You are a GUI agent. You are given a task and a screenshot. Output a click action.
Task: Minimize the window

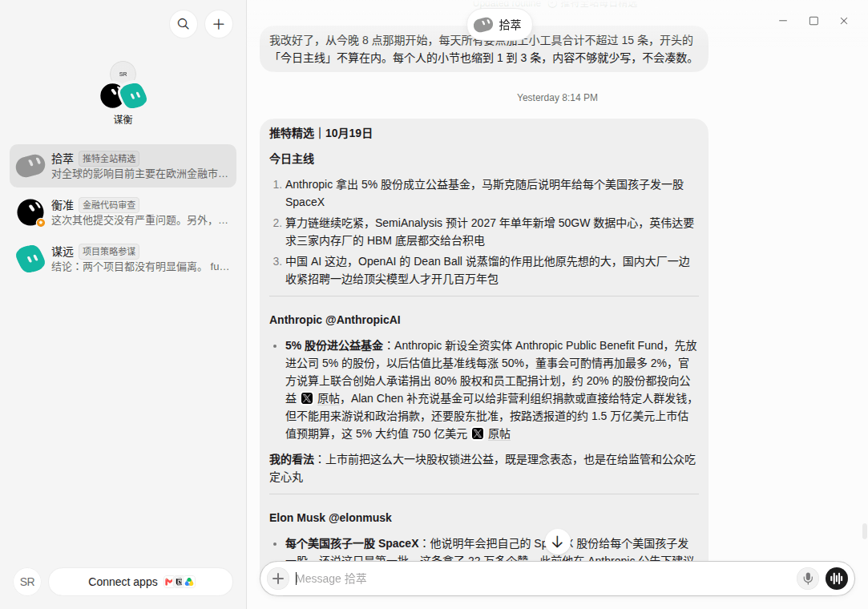(783, 21)
